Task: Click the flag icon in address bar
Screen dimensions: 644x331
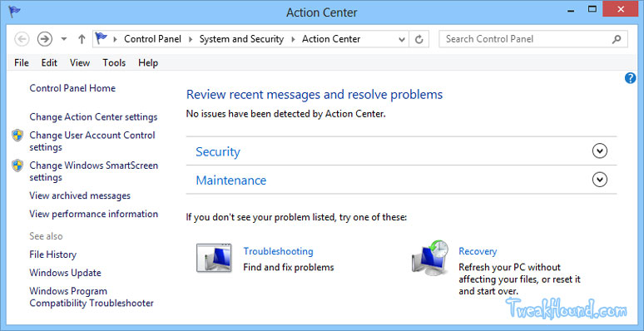Action: click(101, 38)
